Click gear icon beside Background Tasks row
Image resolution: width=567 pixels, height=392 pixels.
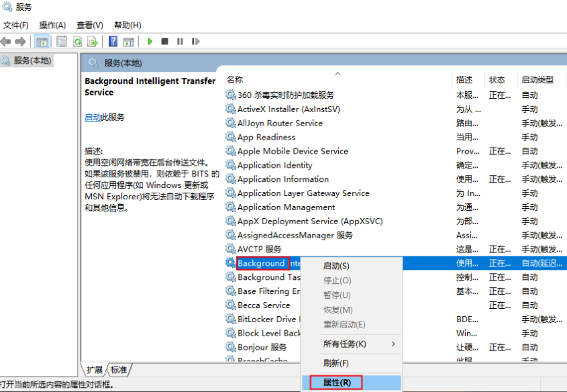coord(231,277)
